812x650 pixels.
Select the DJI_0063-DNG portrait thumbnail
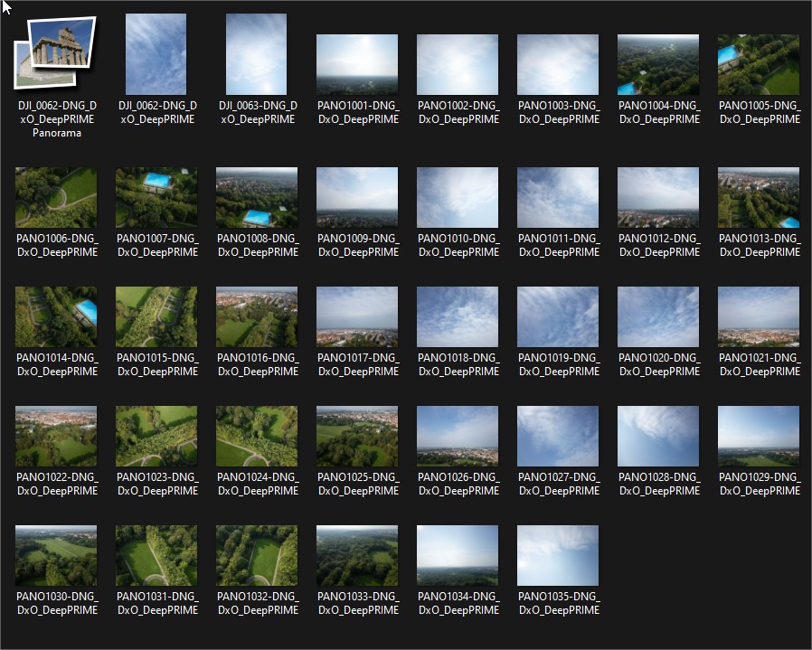pos(257,54)
